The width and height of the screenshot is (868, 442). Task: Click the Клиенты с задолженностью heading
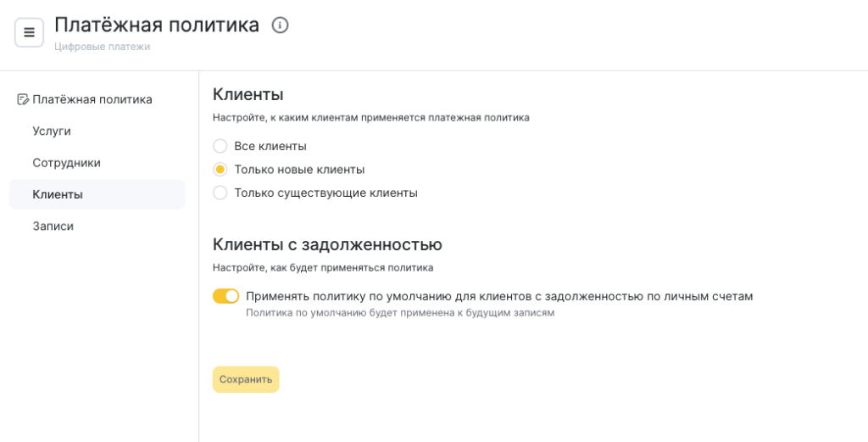[x=327, y=244]
